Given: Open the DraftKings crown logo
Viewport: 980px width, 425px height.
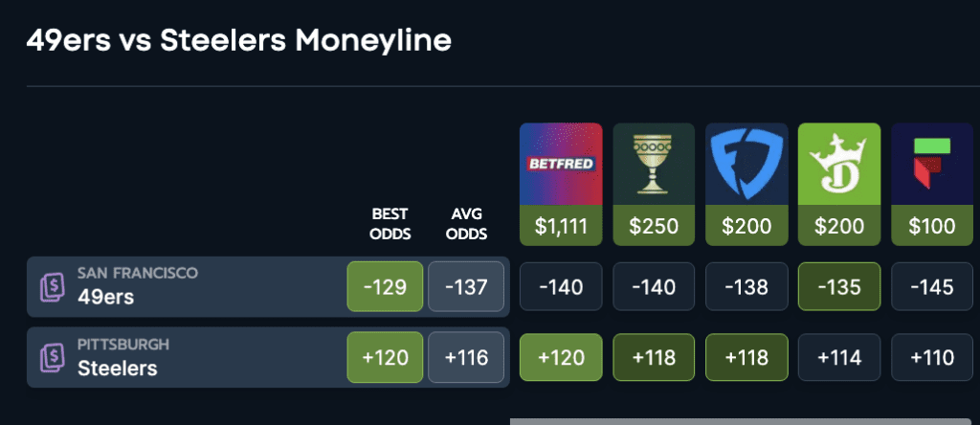Looking at the screenshot, I should 838,164.
